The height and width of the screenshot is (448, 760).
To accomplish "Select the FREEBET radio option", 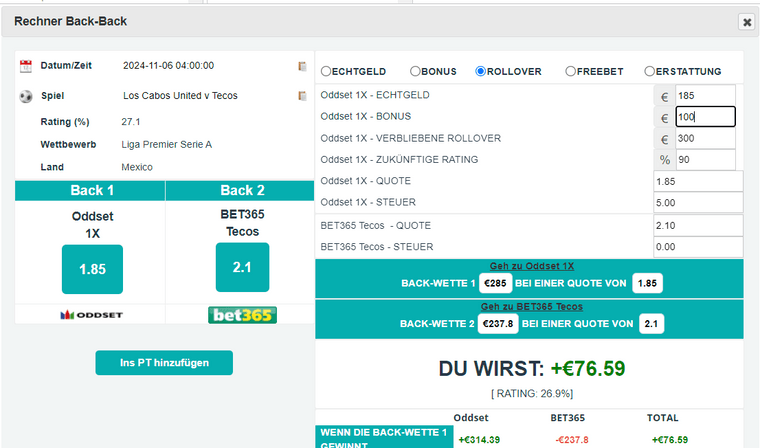I will [570, 71].
